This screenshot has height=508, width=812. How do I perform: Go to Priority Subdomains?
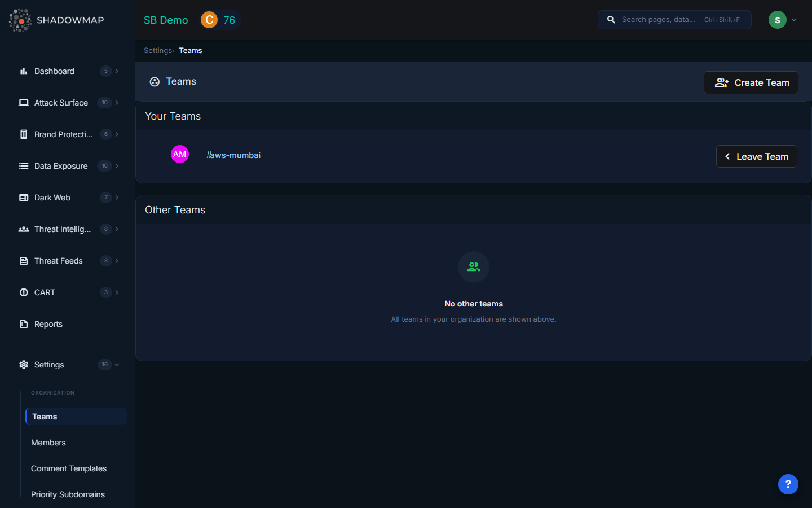coord(68,494)
